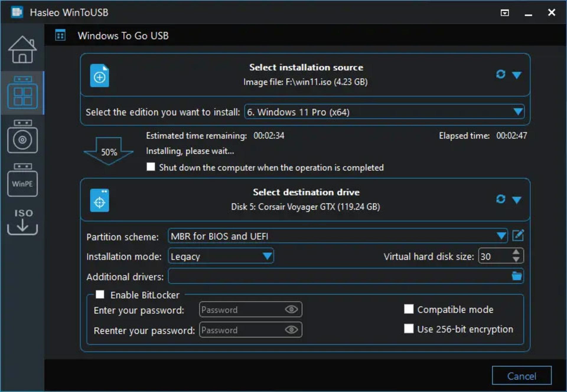
Task: Click the Estimated time remaining 00:02:34 value
Action: pyautogui.click(x=269, y=136)
